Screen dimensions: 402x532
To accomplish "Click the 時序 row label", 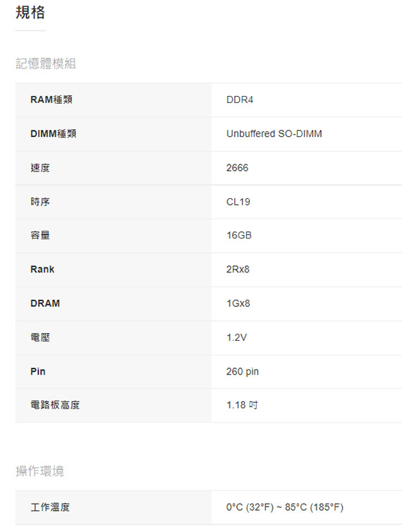I will [40, 202].
